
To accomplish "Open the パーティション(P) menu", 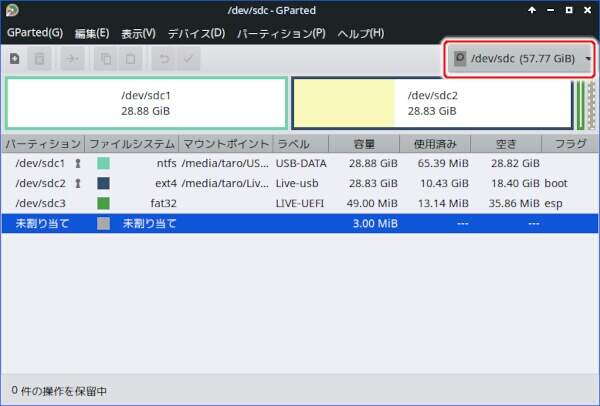I will click(x=281, y=33).
